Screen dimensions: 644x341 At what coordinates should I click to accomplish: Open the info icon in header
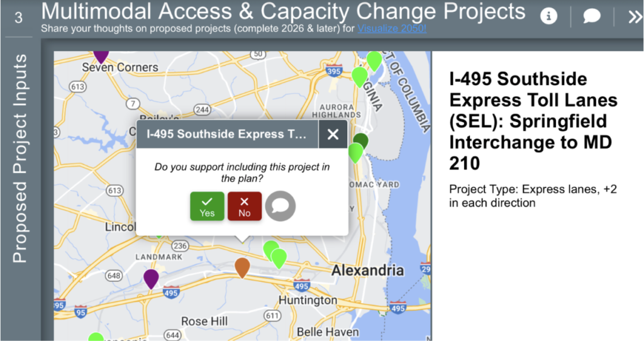[x=548, y=16]
